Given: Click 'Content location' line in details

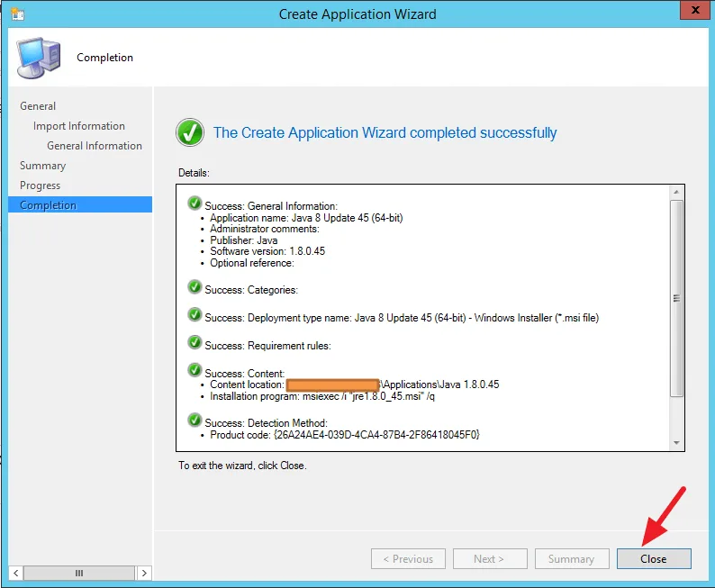Looking at the screenshot, I should [354, 384].
